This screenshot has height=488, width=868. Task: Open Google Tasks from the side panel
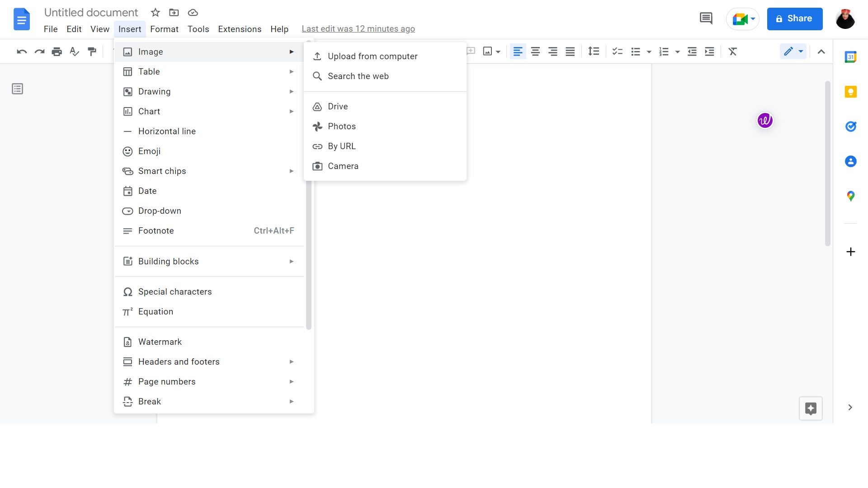click(x=851, y=127)
